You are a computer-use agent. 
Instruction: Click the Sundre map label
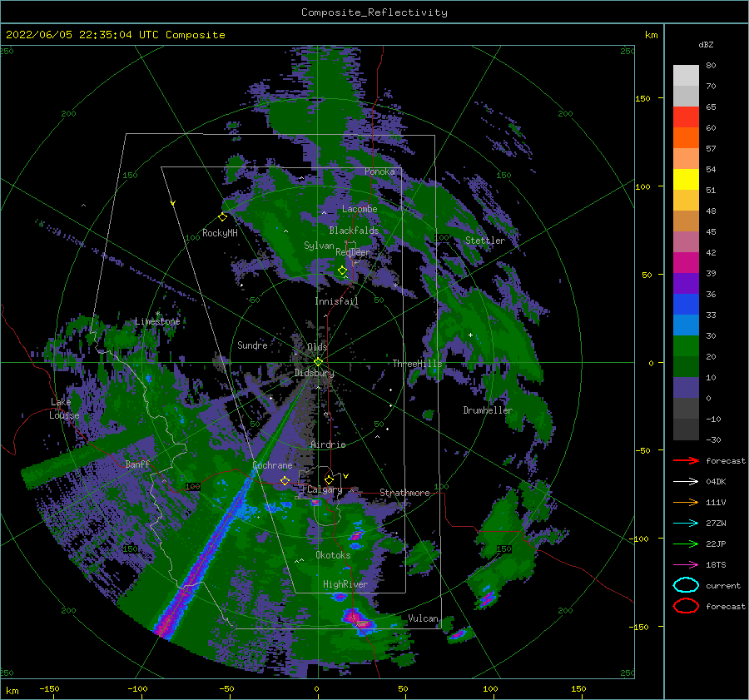click(x=252, y=345)
